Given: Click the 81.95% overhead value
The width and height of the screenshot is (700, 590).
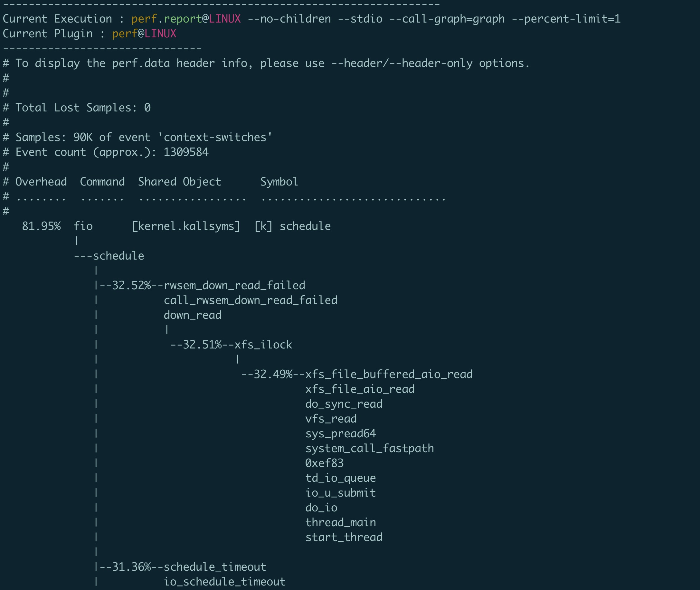Looking at the screenshot, I should tap(41, 226).
